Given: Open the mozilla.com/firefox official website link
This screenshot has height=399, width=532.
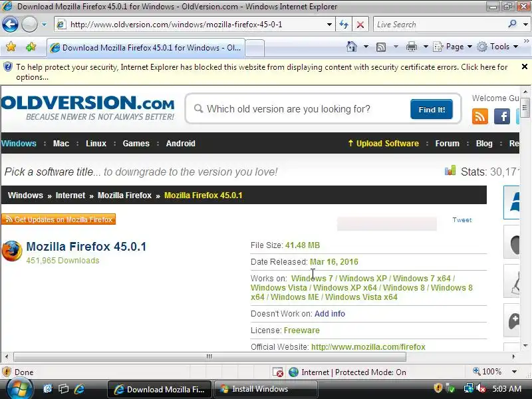Looking at the screenshot, I should 368,347.
